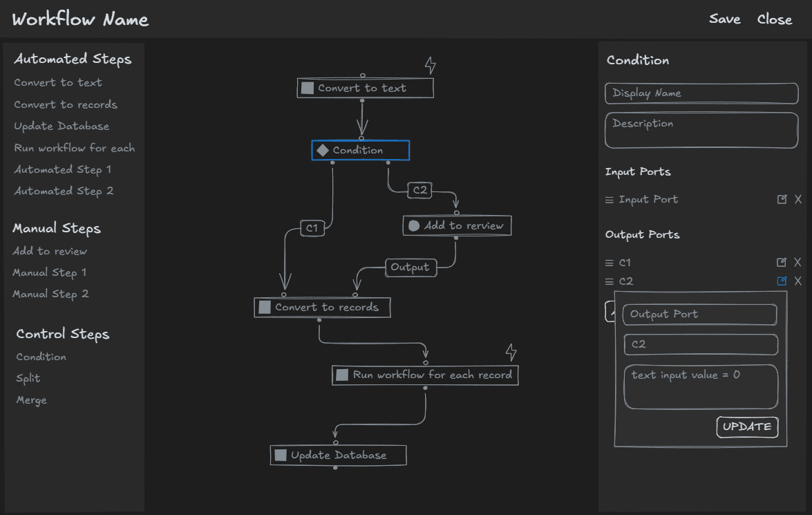Select Manual Step 1 in the sidebar

(x=49, y=272)
